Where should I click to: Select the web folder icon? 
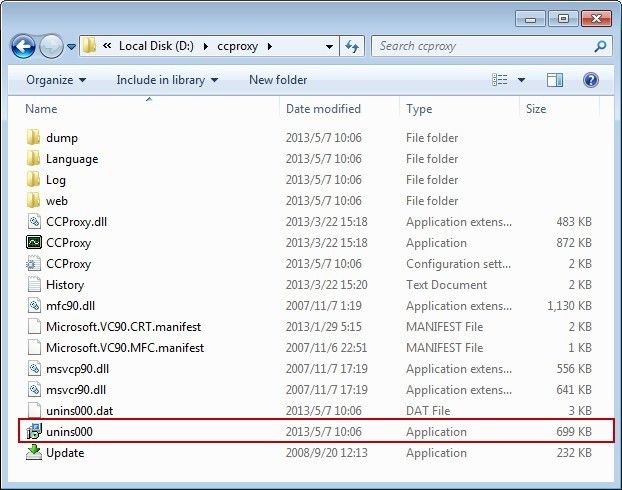[33, 200]
